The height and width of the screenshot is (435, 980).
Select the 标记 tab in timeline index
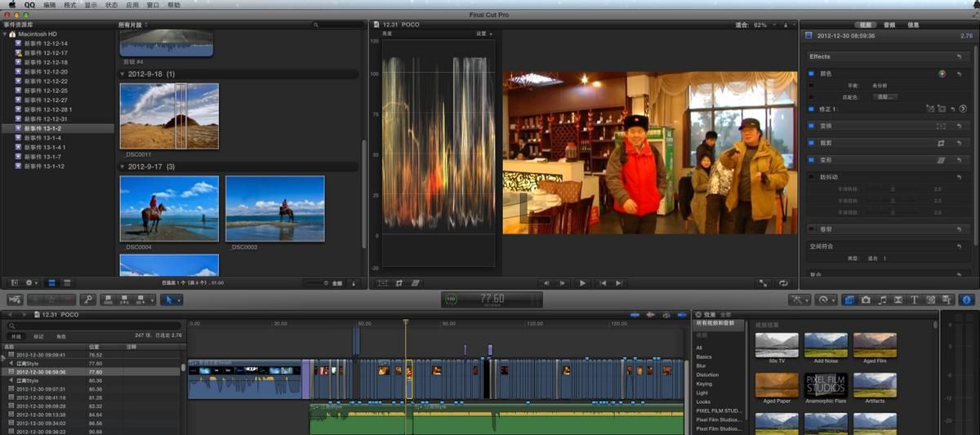pyautogui.click(x=38, y=336)
